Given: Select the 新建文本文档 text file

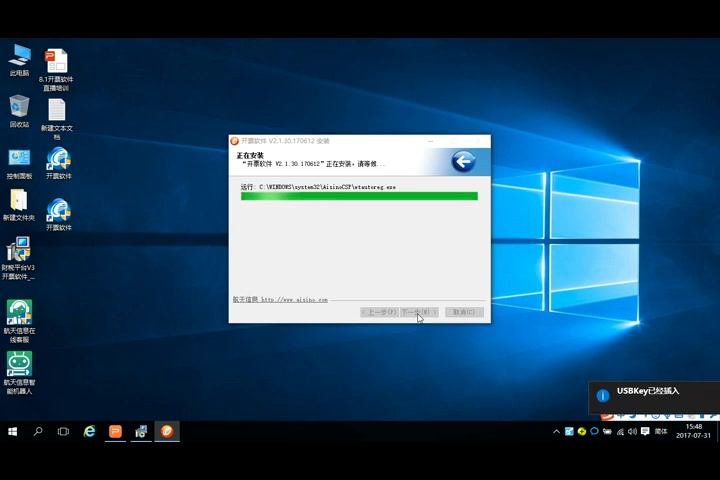Looking at the screenshot, I should pyautogui.click(x=56, y=119).
